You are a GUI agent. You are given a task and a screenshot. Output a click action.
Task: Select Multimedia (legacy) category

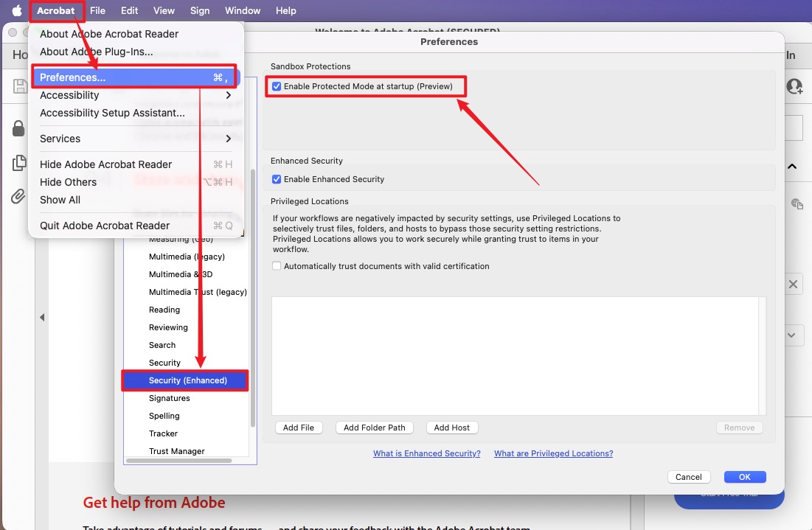click(x=187, y=257)
